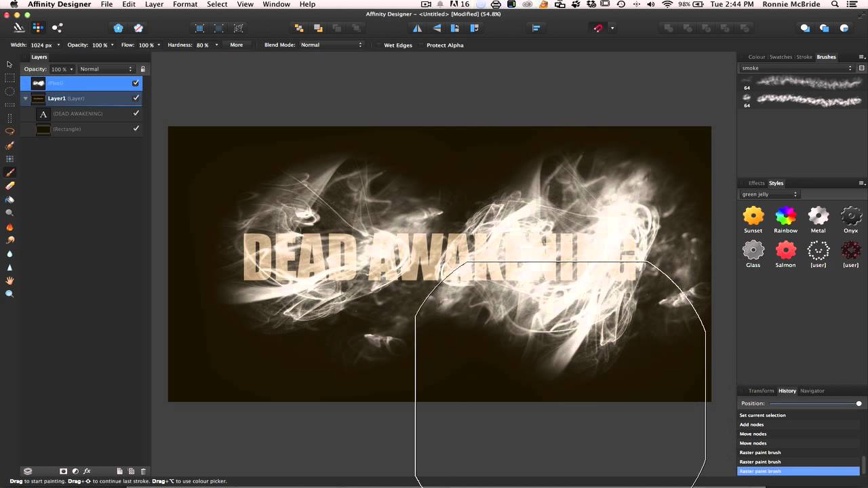
Task: Click the layer effects fx icon
Action: pos(87,471)
